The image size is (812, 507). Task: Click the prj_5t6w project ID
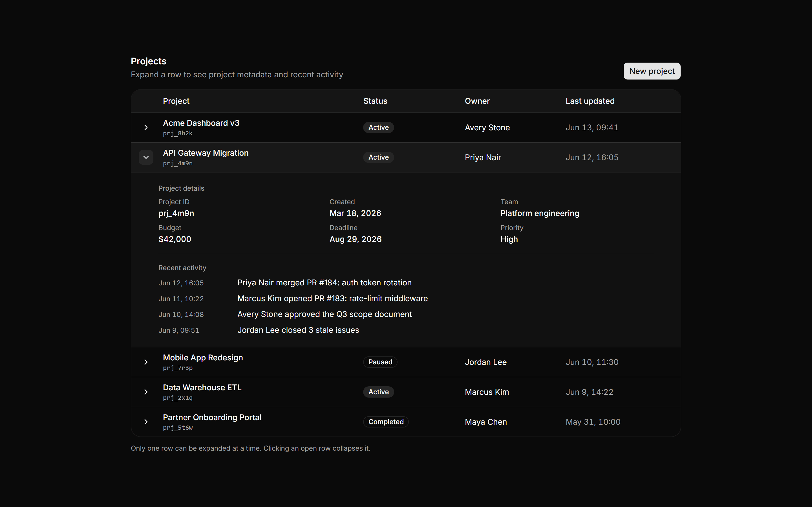(178, 428)
